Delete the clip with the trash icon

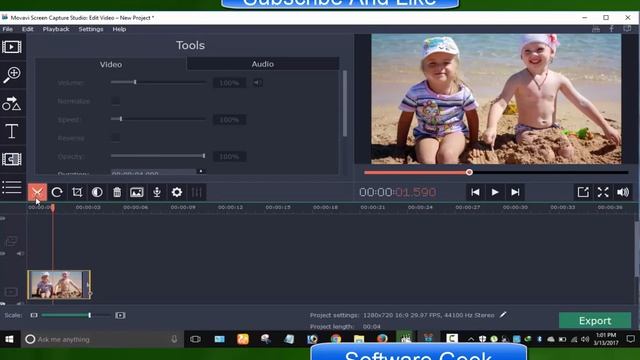[x=117, y=192]
